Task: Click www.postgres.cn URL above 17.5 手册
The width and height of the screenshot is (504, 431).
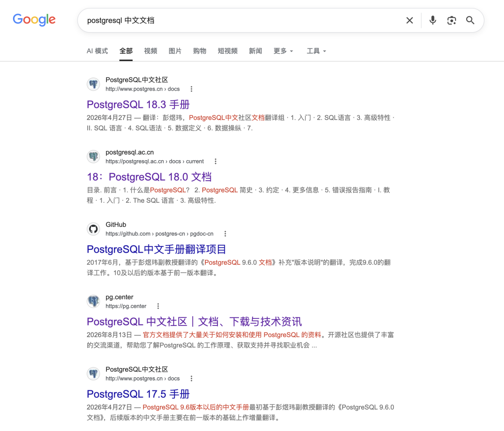Action: point(142,378)
